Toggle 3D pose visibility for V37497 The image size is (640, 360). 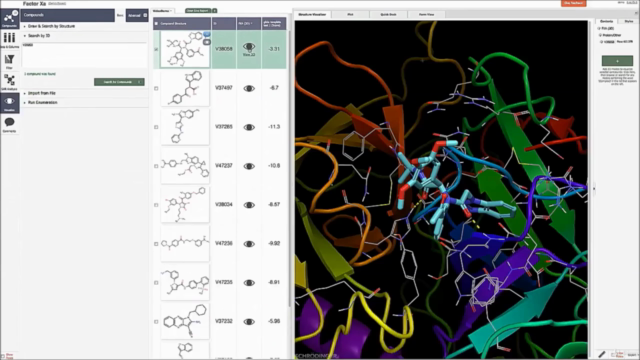pos(249,88)
